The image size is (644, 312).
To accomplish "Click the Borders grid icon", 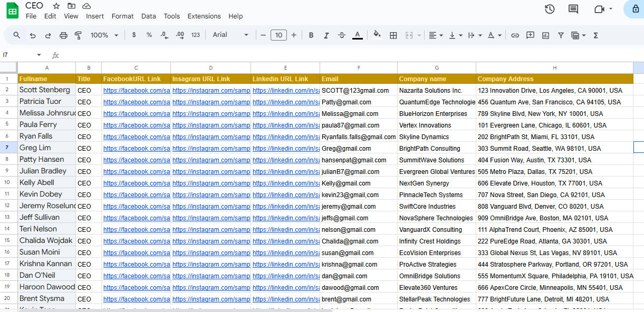I will click(x=393, y=35).
